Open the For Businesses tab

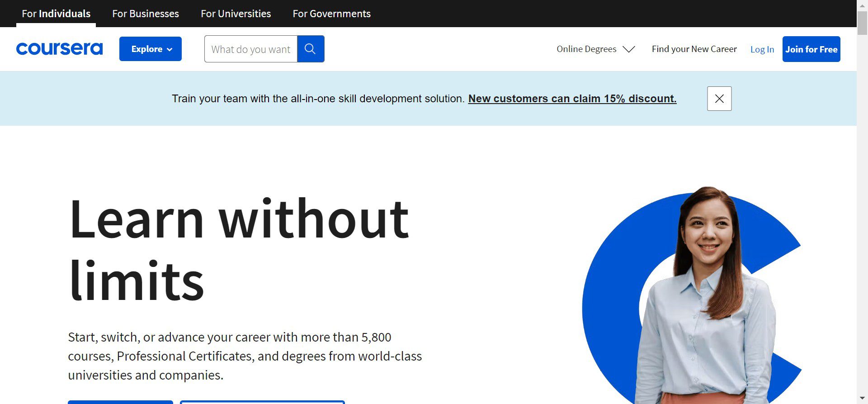[x=146, y=14]
